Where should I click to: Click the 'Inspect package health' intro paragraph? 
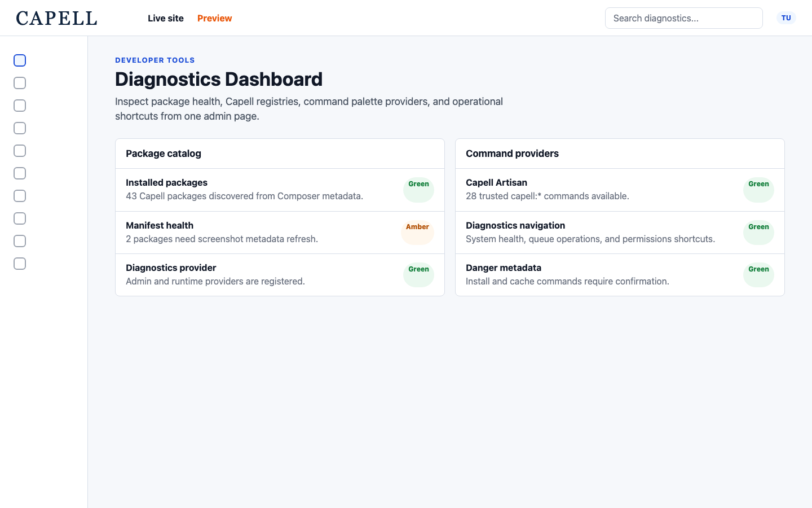click(309, 109)
